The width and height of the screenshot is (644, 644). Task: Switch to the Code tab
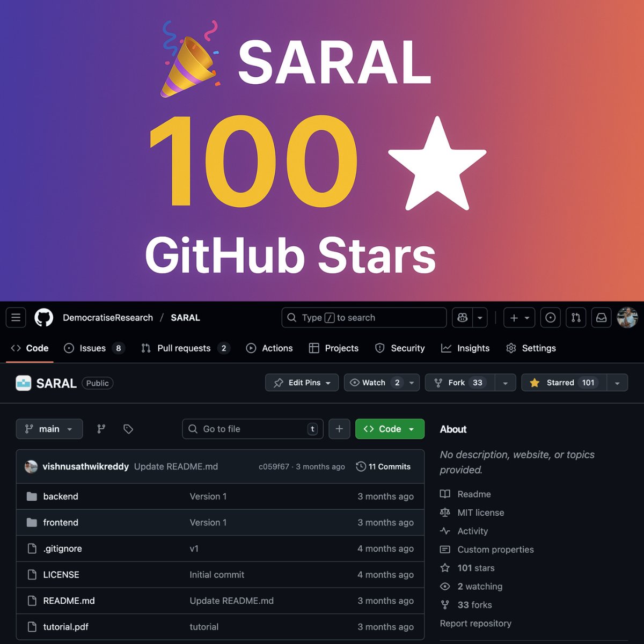click(x=30, y=348)
